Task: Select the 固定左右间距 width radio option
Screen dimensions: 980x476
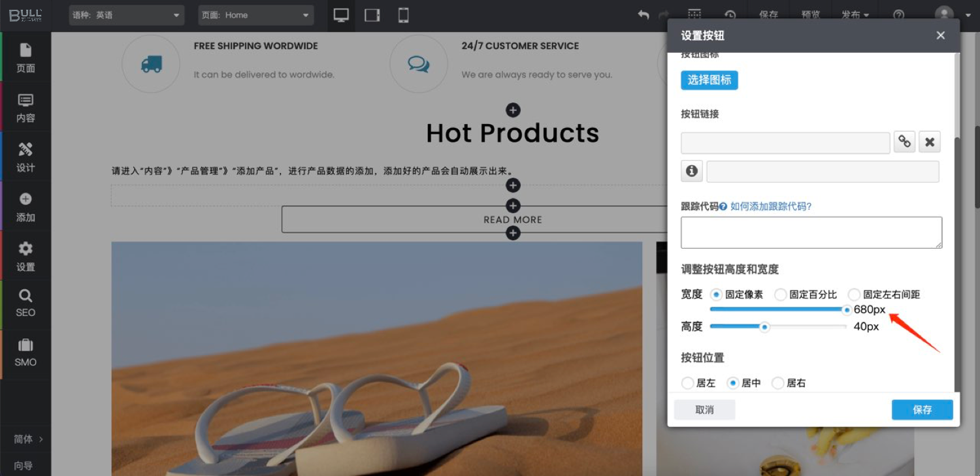Action: (854, 294)
